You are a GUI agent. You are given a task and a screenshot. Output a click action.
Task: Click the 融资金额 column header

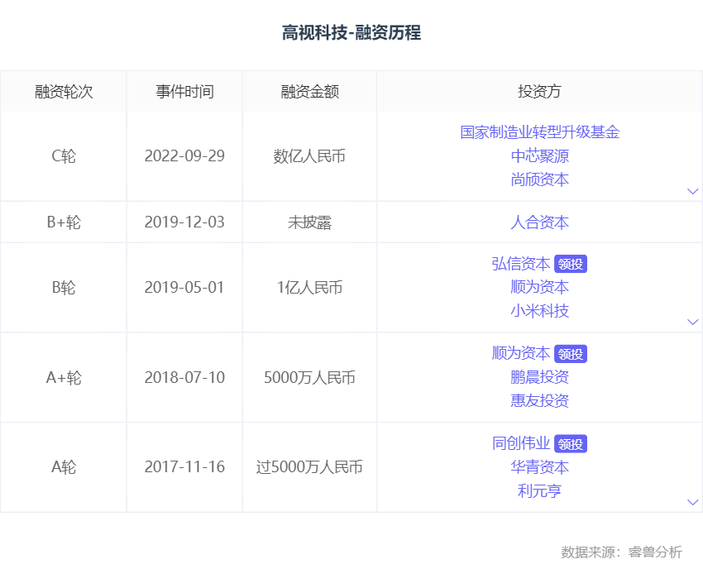[310, 92]
